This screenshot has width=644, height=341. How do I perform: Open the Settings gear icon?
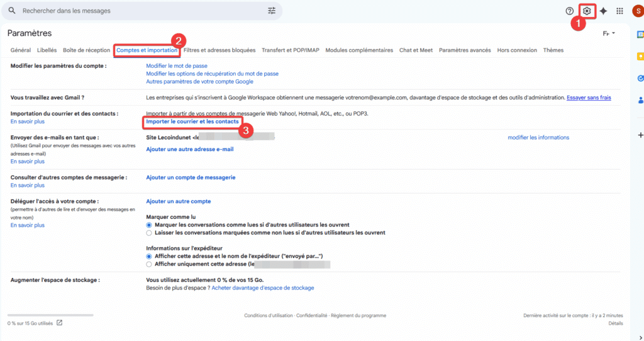point(587,11)
